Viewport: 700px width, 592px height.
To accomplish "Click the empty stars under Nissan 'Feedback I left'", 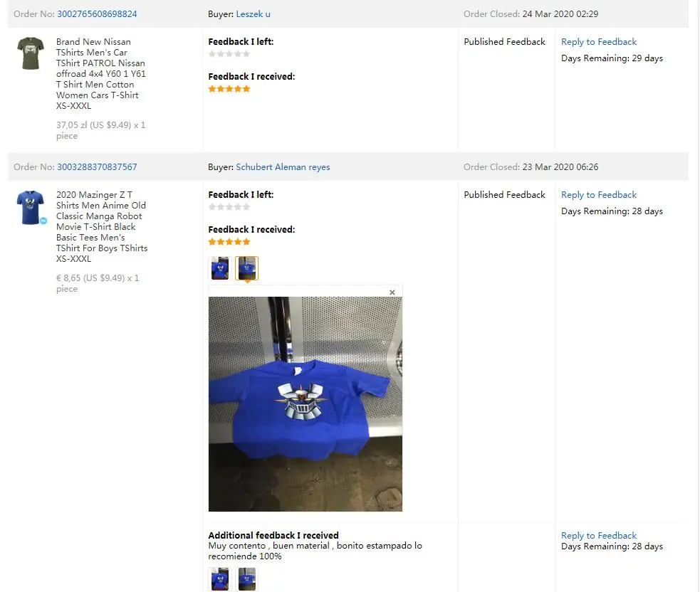I will point(229,54).
